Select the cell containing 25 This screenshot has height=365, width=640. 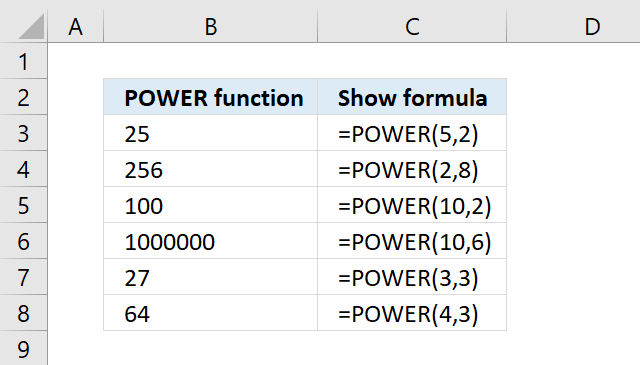211,133
